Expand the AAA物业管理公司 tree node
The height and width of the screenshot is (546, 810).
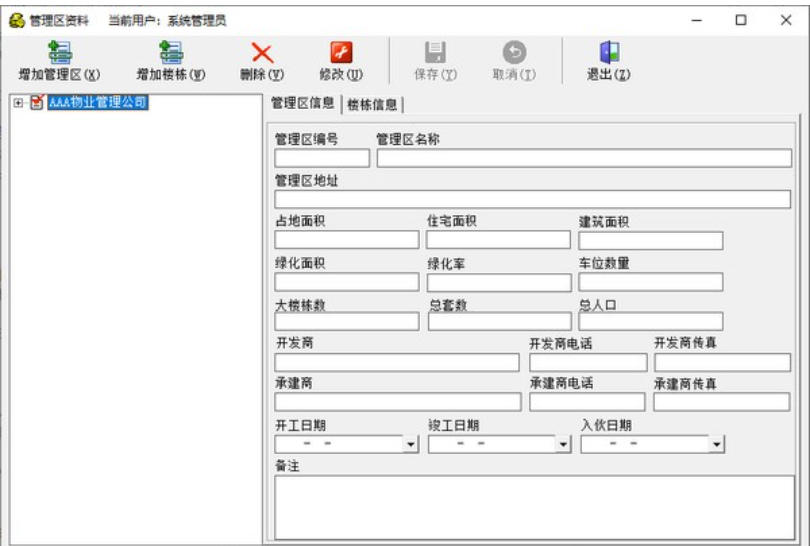point(18,102)
